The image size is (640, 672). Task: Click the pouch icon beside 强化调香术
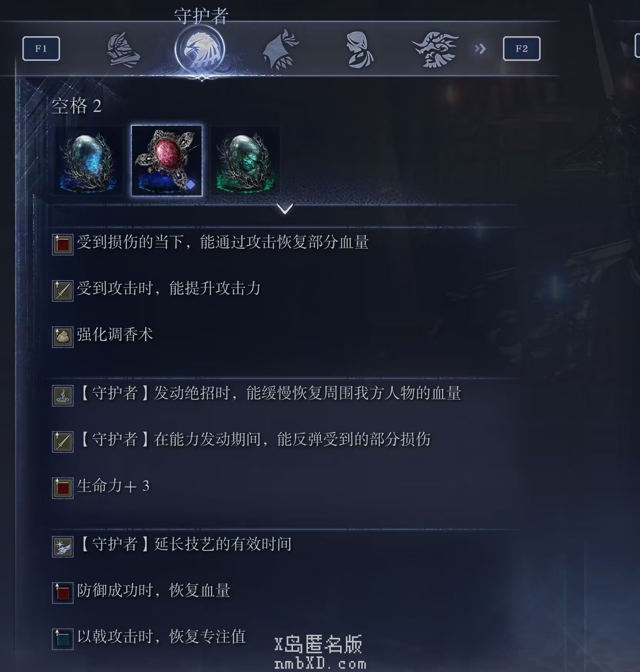point(63,337)
